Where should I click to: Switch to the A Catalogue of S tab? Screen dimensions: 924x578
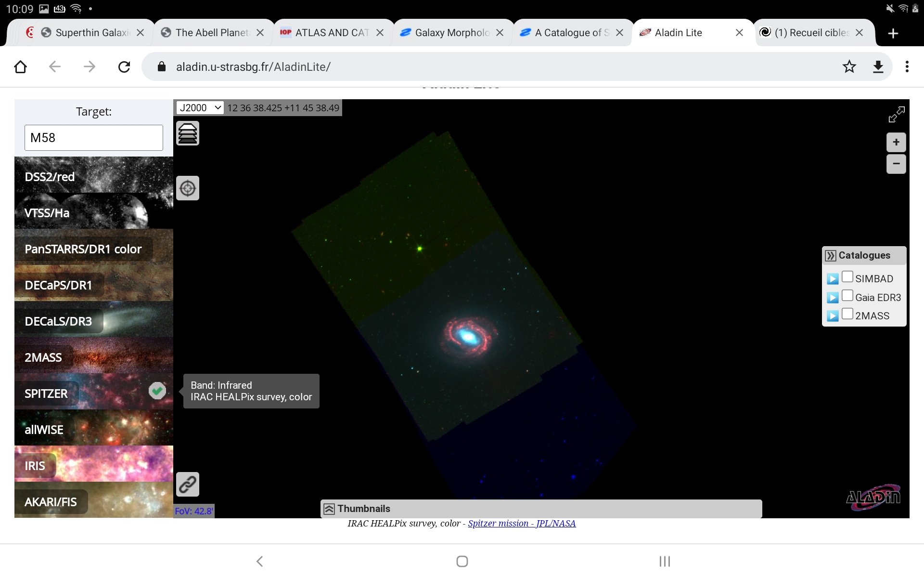click(572, 33)
